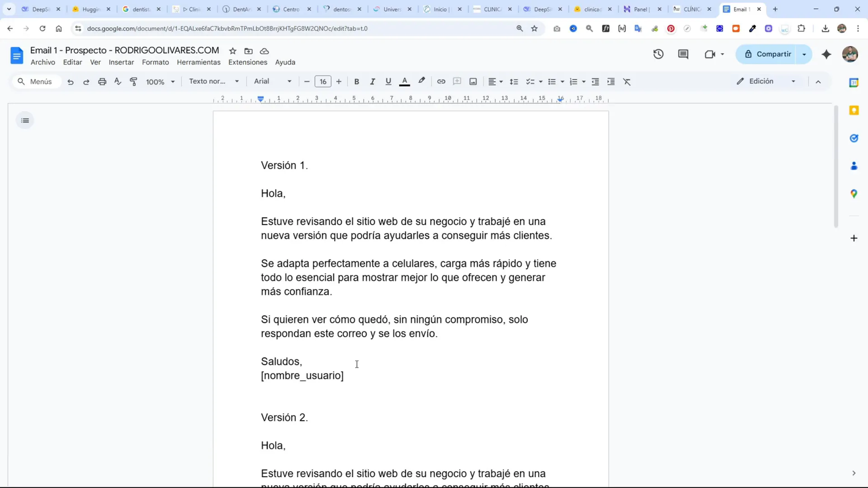Apply a checklist to the text

click(x=531, y=81)
